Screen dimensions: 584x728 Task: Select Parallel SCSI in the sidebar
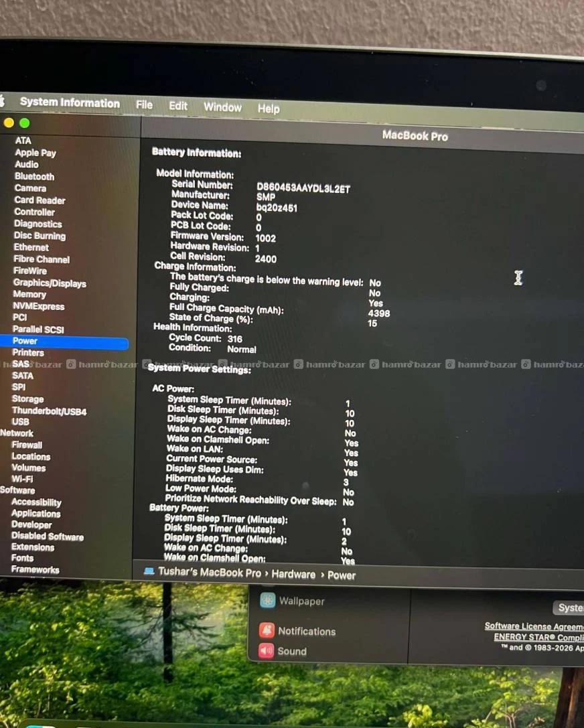point(38,330)
